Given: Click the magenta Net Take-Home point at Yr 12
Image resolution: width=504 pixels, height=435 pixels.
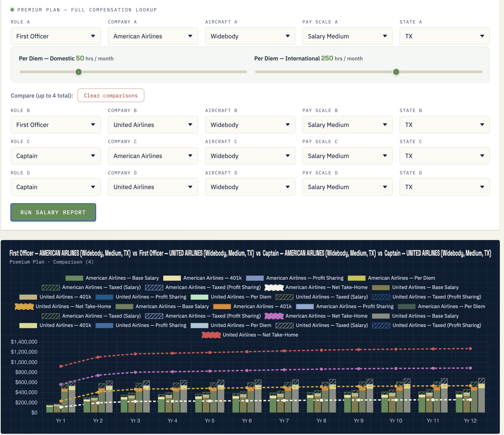Looking at the screenshot, I should [470, 368].
